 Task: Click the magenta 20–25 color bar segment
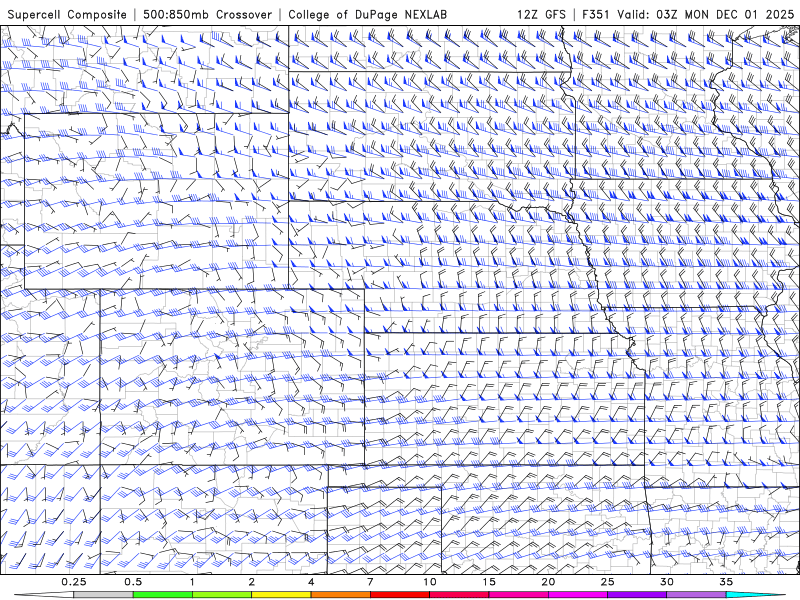coord(578,595)
